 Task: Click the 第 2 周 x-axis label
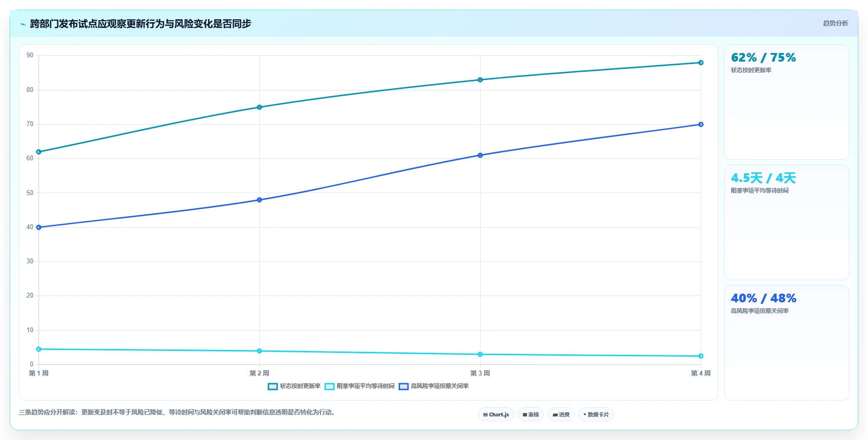(x=259, y=373)
